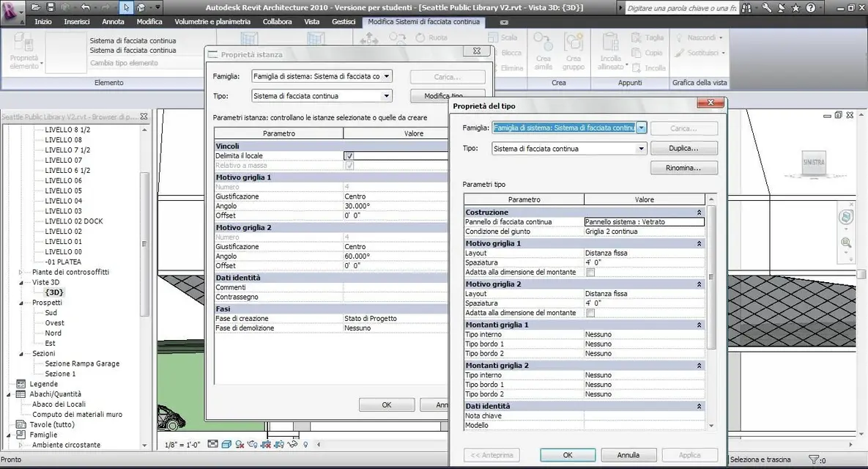Click the zoom magnifier on navigation bar
Viewport: 868px width, 469px height.
(845, 243)
